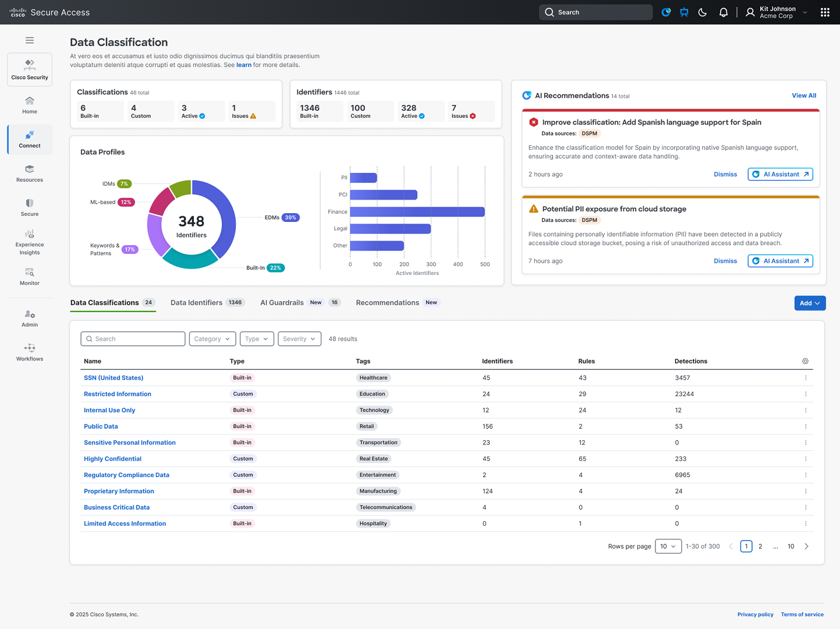Collapse the sidebar with the hamburger menu icon

pos(30,40)
